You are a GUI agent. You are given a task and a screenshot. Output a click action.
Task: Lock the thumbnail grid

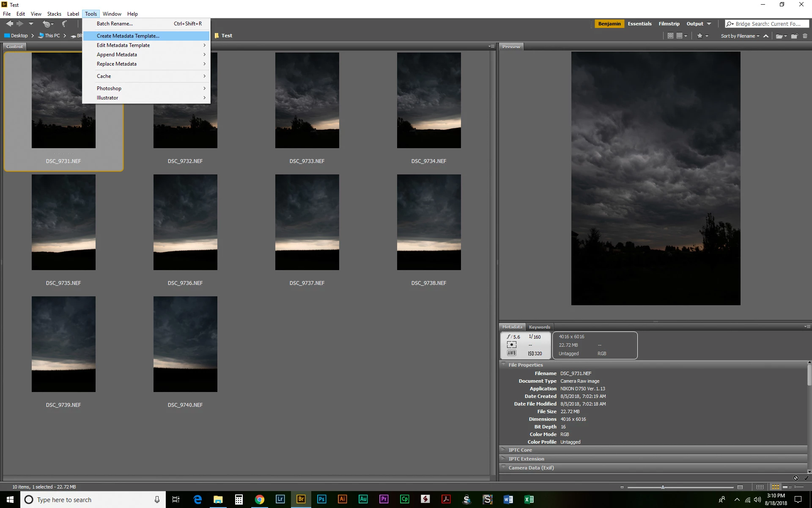click(x=760, y=487)
